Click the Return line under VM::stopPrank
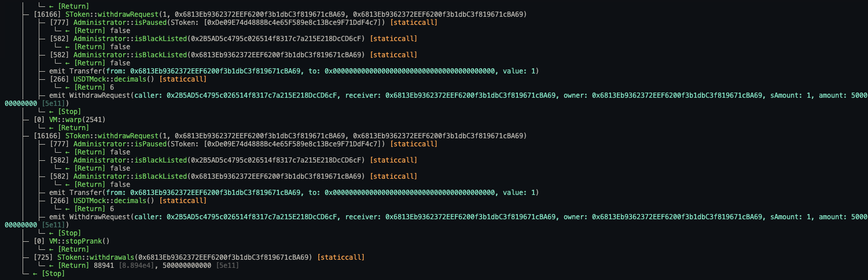 [x=69, y=249]
